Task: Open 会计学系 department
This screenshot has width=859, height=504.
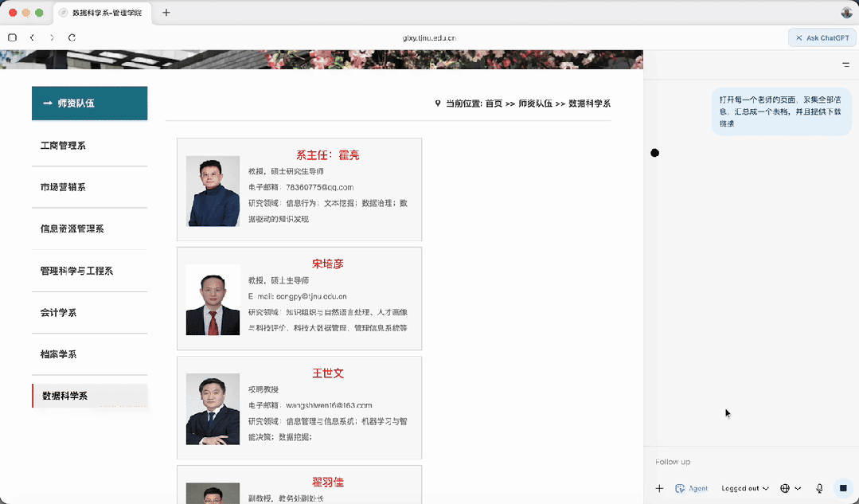Action: pyautogui.click(x=59, y=312)
